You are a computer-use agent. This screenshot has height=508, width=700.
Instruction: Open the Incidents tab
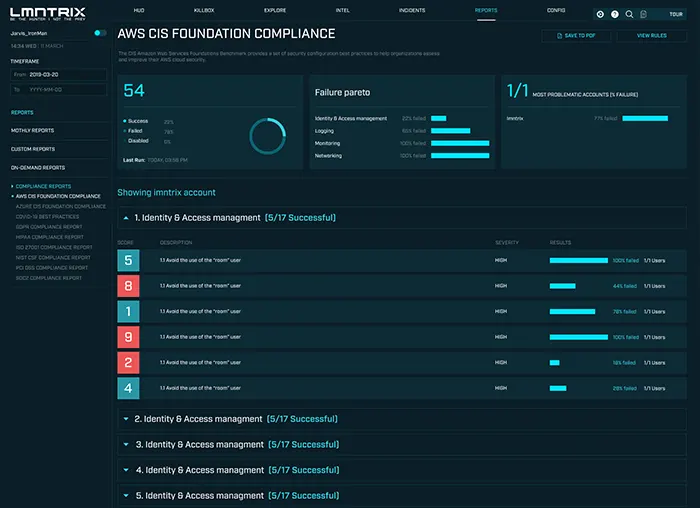coord(412,10)
